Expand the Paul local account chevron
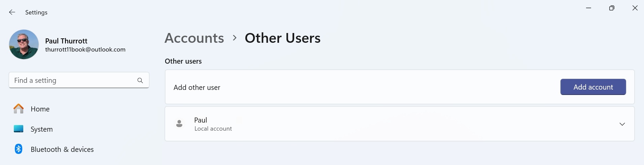The width and height of the screenshot is (644, 165). tap(622, 124)
